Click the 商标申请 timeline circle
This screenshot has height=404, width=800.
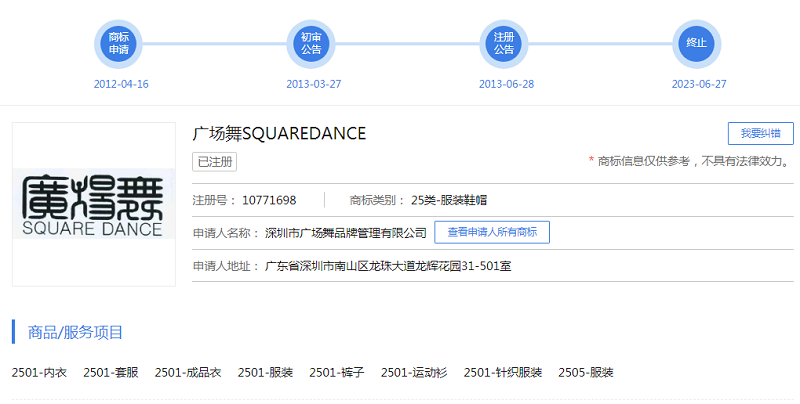[x=119, y=43]
